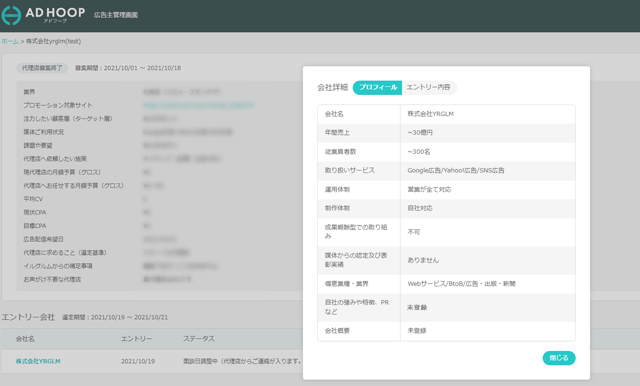Select 未登録 beside 会社概要 row
This screenshot has width=640, height=386.
click(x=417, y=331)
